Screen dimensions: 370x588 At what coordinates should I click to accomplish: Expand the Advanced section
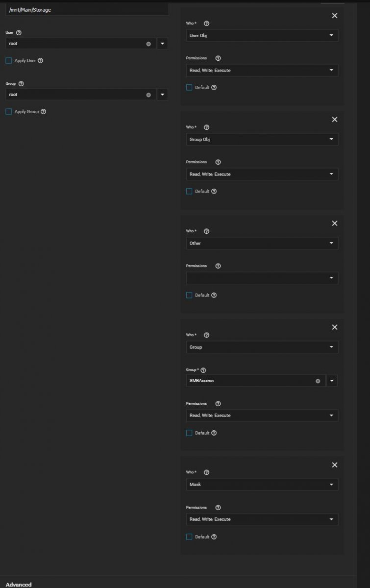coord(19,585)
